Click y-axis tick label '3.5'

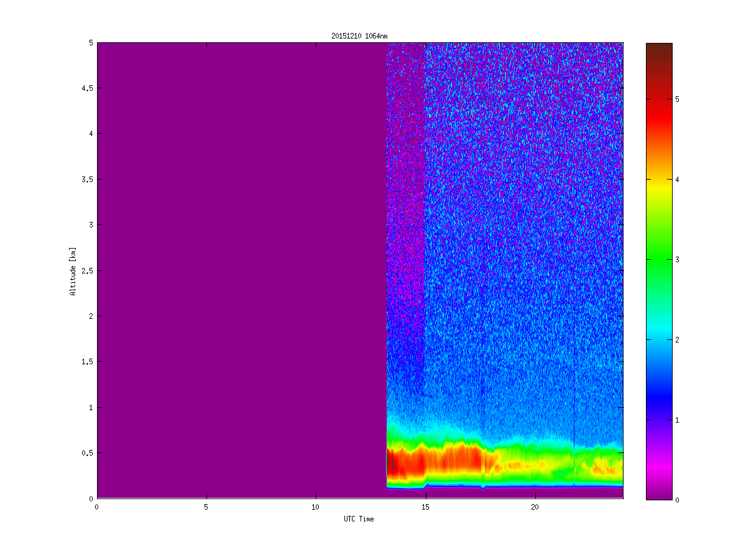coord(86,180)
